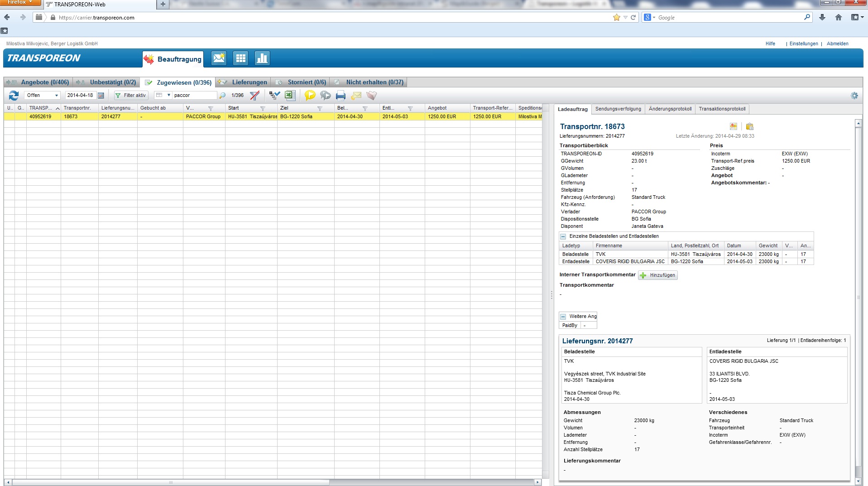Open the table grid view in header

[x=240, y=58]
